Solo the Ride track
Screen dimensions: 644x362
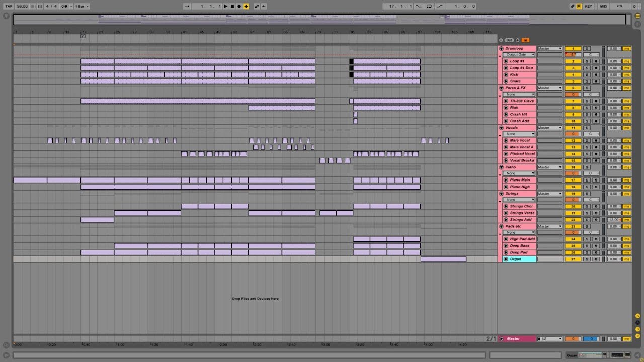click(x=587, y=108)
